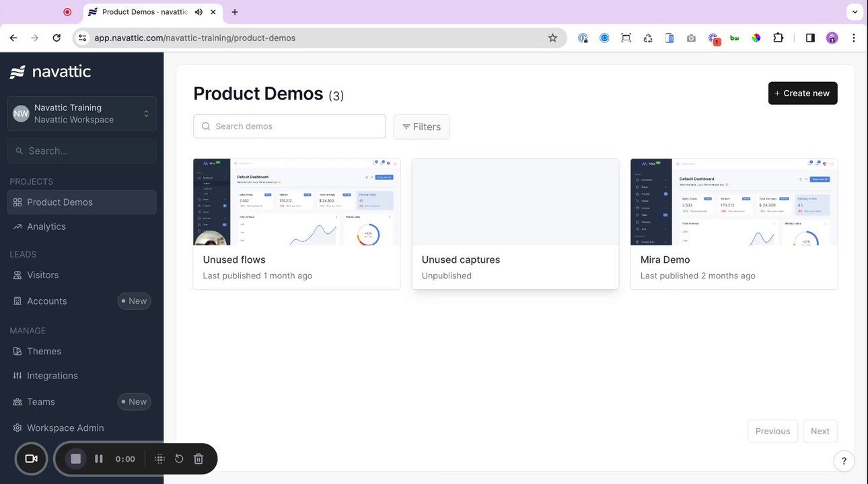Pause the screen recording
Screen dimensions: 868x484
99,458
